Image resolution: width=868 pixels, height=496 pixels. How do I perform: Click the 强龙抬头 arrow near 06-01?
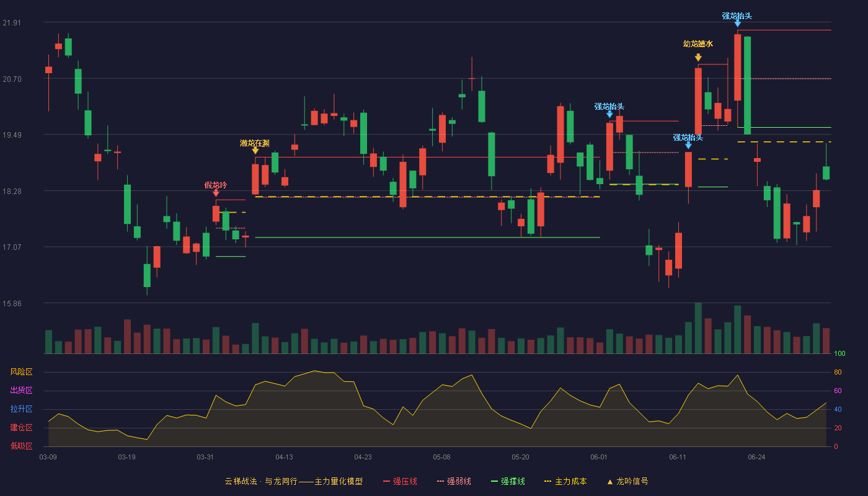[610, 114]
